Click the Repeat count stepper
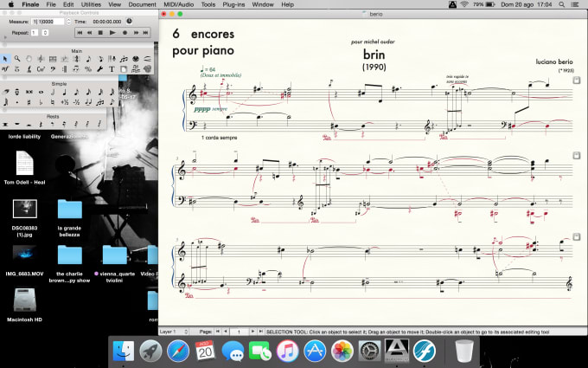The width and height of the screenshot is (588, 368). coord(45,33)
